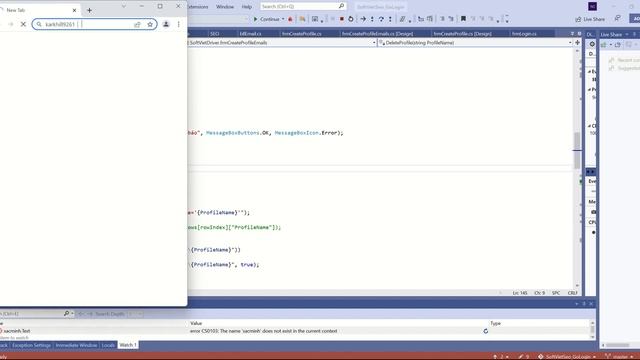Screen dimensions: 640x360
Task: Switch to frmCreateProfile.cs tab
Action: tap(302, 33)
